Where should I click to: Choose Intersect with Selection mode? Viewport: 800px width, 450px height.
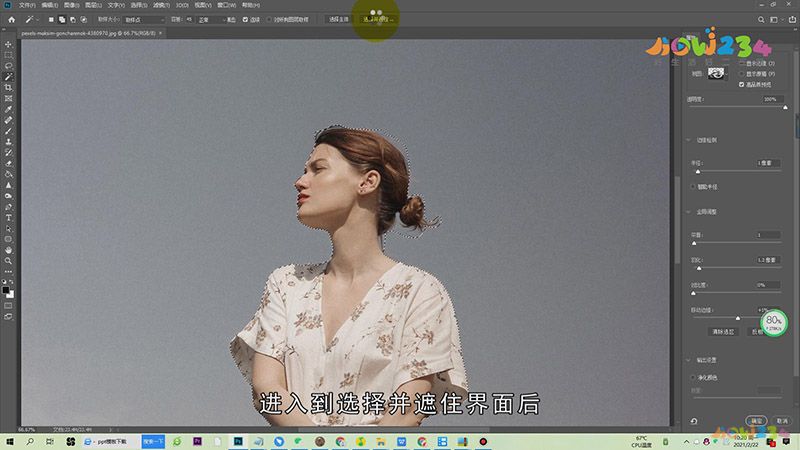(x=84, y=19)
